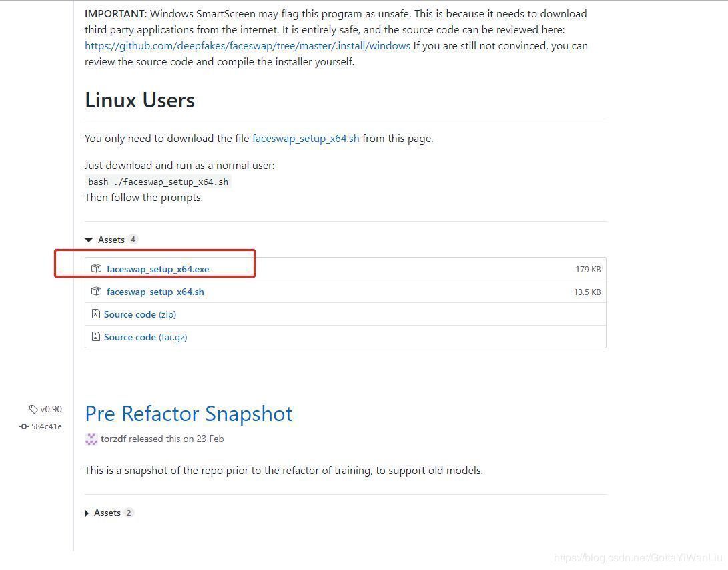Open the GitHub .install/windows source link
The height and width of the screenshot is (570, 728).
tap(248, 46)
